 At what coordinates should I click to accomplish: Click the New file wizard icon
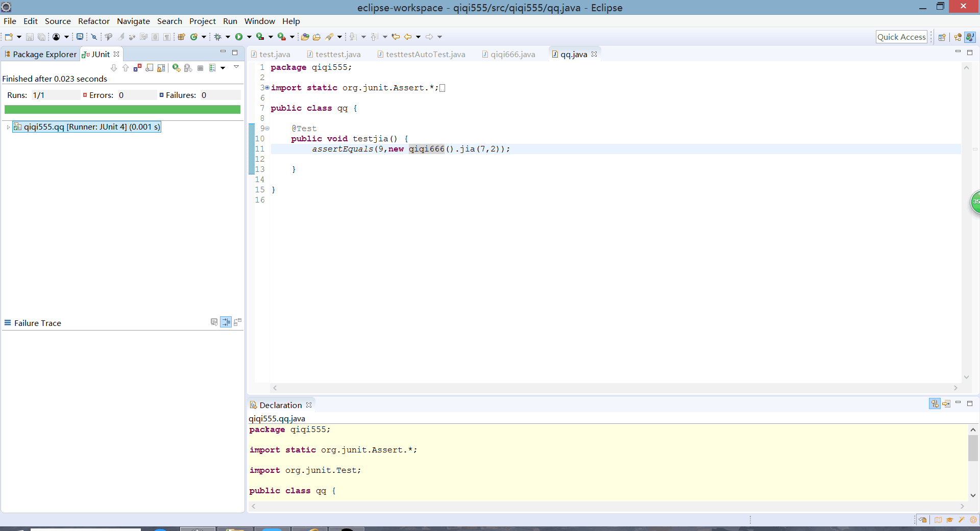pos(9,37)
